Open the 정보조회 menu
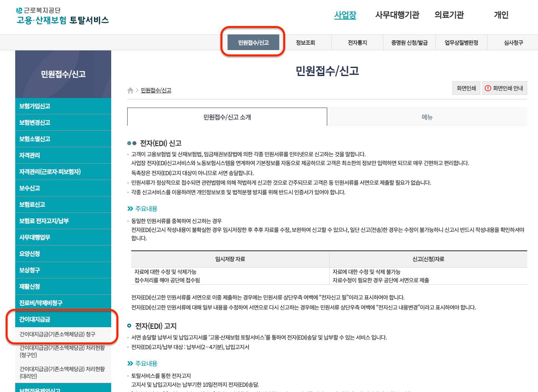 306,43
